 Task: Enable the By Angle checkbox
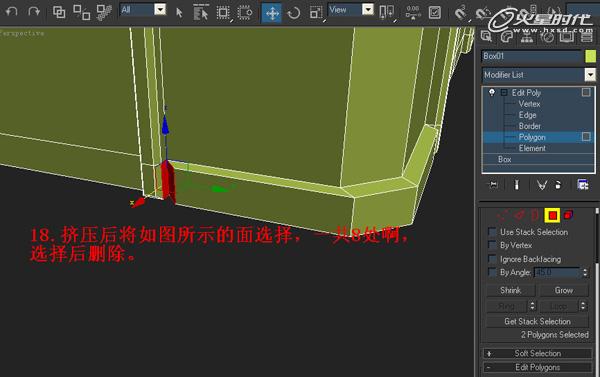pos(492,272)
